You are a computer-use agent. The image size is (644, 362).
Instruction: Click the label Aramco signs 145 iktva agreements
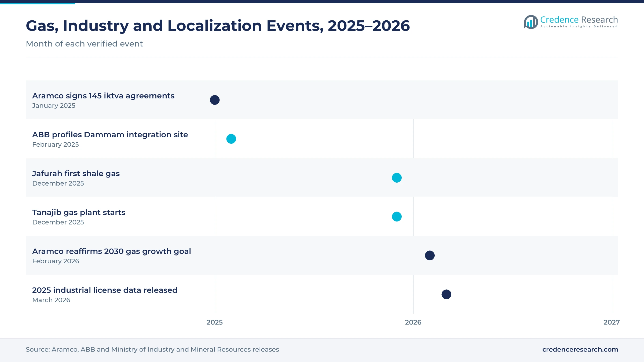(103, 96)
